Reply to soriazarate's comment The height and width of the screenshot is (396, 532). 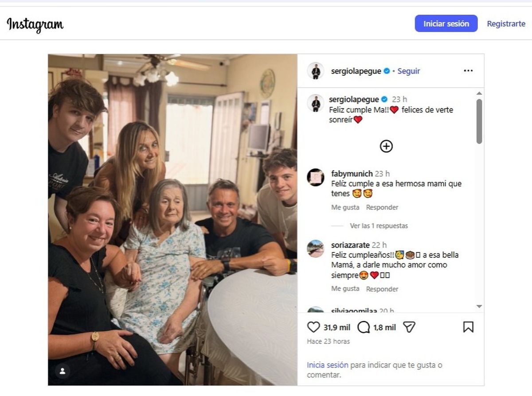(382, 289)
